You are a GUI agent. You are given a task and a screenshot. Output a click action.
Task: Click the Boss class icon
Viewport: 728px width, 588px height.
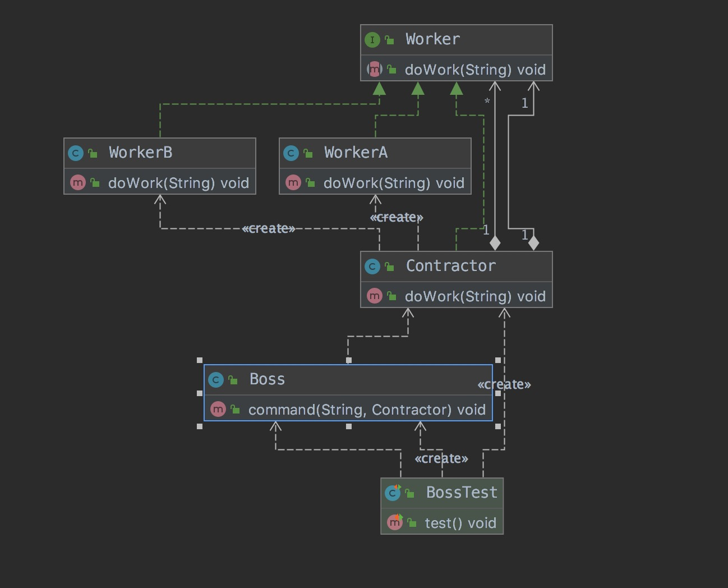tap(216, 380)
